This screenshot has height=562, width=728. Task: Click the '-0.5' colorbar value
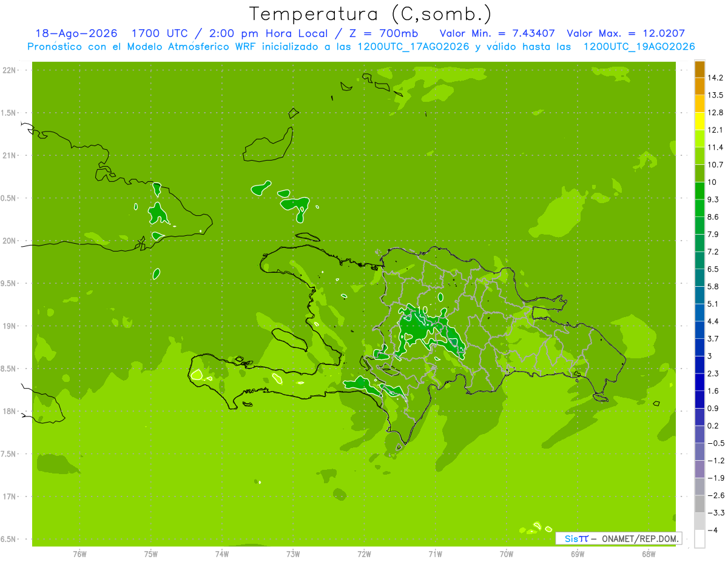point(715,444)
